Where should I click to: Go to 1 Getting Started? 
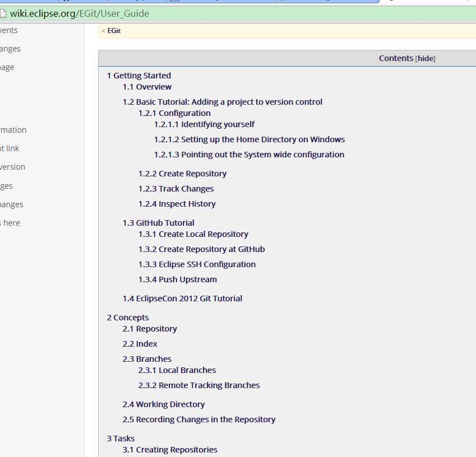click(138, 76)
